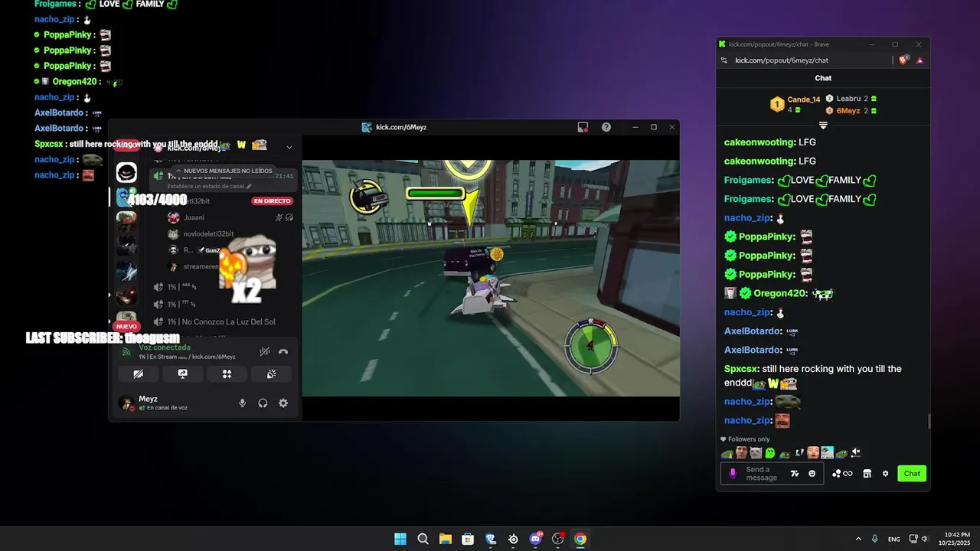Screen dimensions: 980x551
Task: Collapse the gifter leaderboard chevron in Kick chat
Action: click(x=823, y=125)
